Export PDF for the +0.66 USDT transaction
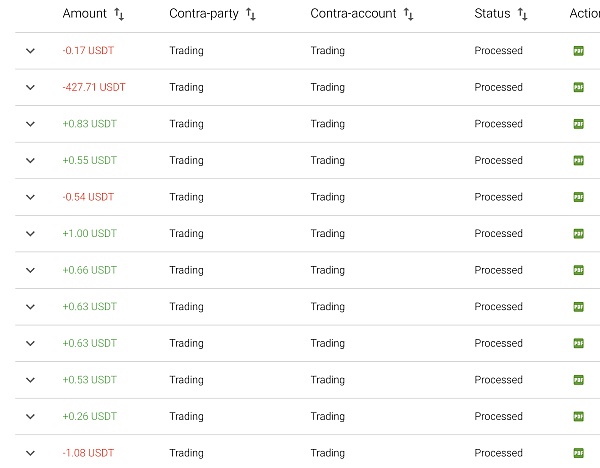Viewport: 600px width, 468px height. 578,270
